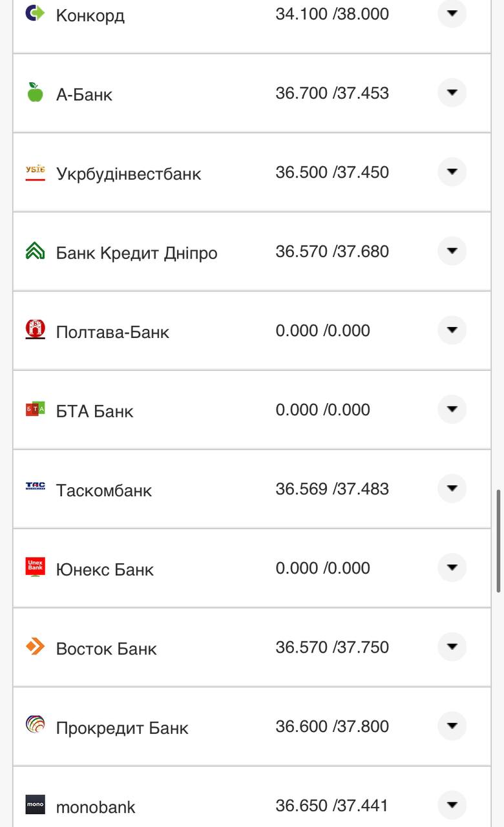This screenshot has height=827, width=504.
Task: Click the Банк Кредит Дніпро green logo
Action: [35, 251]
